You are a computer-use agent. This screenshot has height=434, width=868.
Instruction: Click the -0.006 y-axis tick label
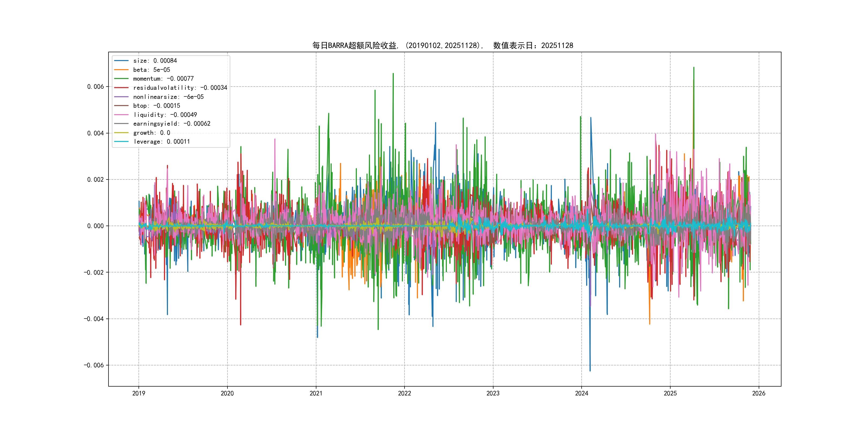pos(94,365)
